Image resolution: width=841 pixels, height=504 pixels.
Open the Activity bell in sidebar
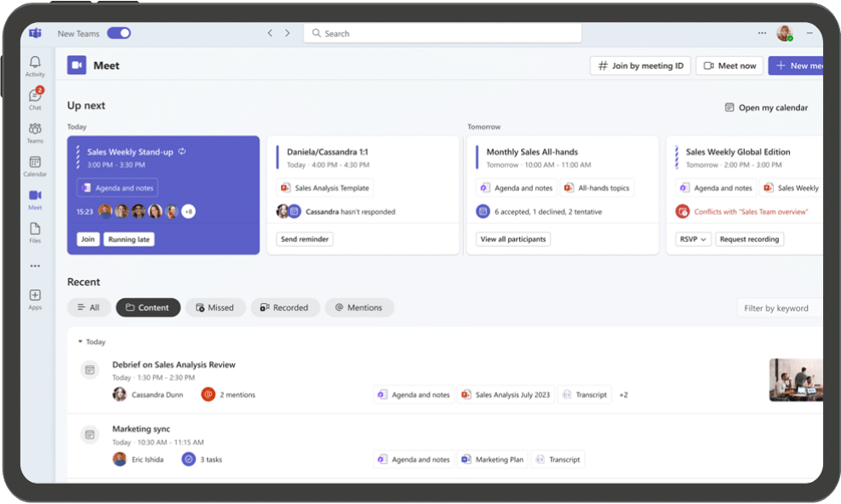coord(35,66)
